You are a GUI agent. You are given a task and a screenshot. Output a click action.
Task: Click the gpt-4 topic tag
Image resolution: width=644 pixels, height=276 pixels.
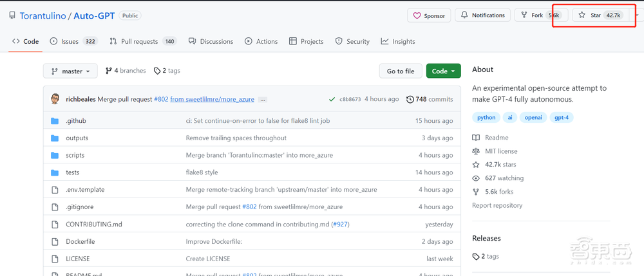[x=564, y=118]
